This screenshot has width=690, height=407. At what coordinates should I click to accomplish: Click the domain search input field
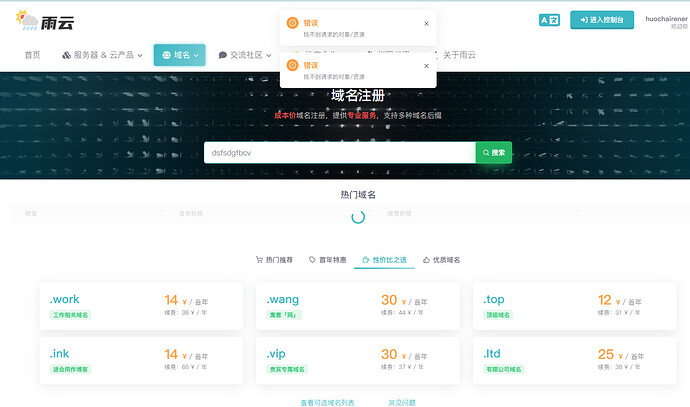338,152
